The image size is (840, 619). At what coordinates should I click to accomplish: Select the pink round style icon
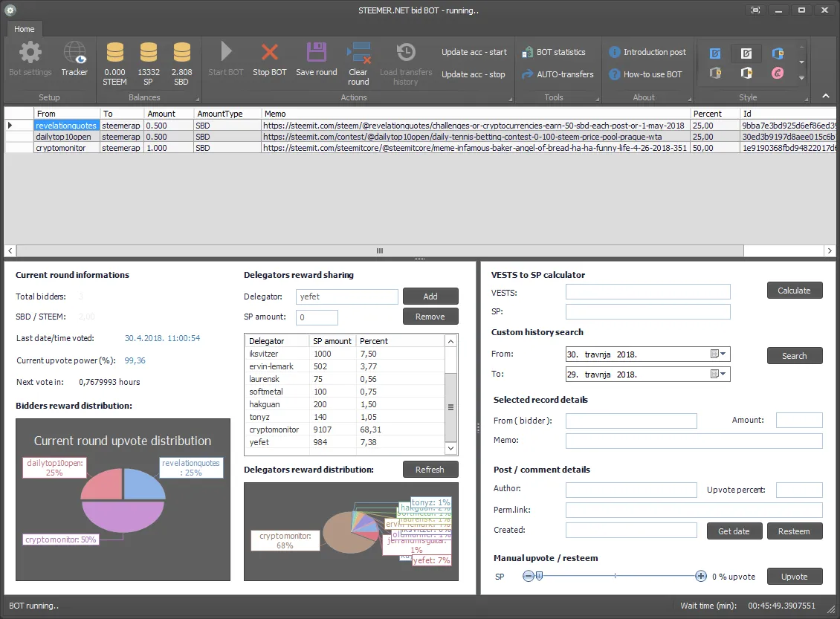pos(778,72)
